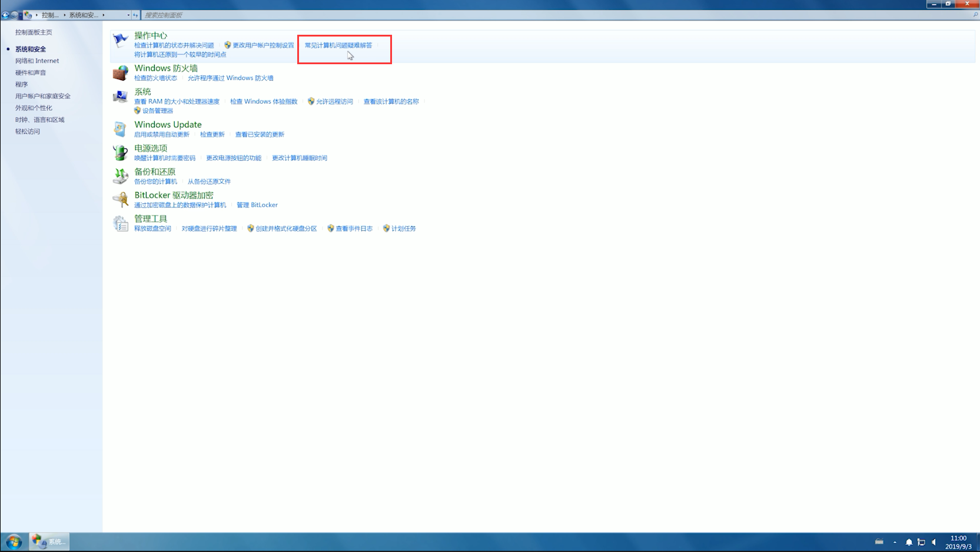Open Windows 防火墙 heading
980x552 pixels.
166,68
